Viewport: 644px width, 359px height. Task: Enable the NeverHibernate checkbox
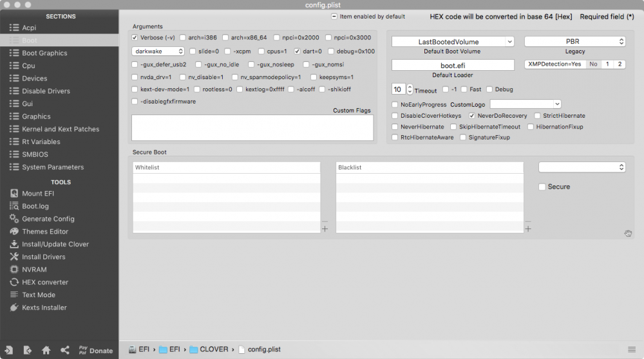[x=395, y=127]
